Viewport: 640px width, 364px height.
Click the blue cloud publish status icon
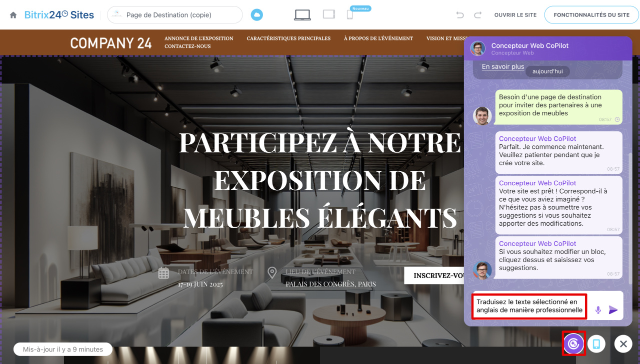256,15
